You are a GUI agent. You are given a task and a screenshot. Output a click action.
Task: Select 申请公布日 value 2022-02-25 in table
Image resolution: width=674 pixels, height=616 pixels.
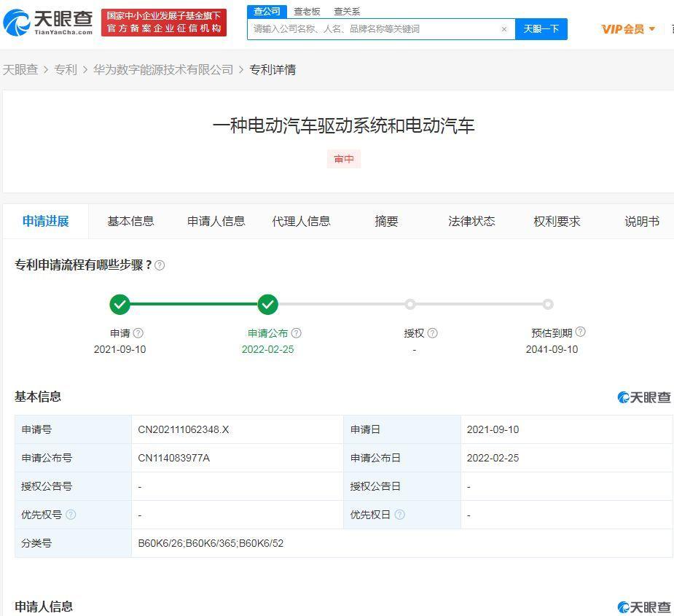(x=493, y=458)
